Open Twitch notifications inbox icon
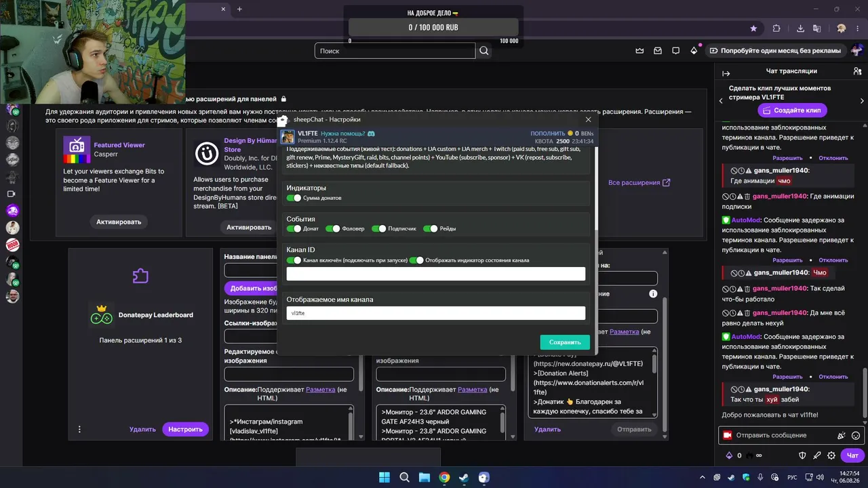 [658, 51]
